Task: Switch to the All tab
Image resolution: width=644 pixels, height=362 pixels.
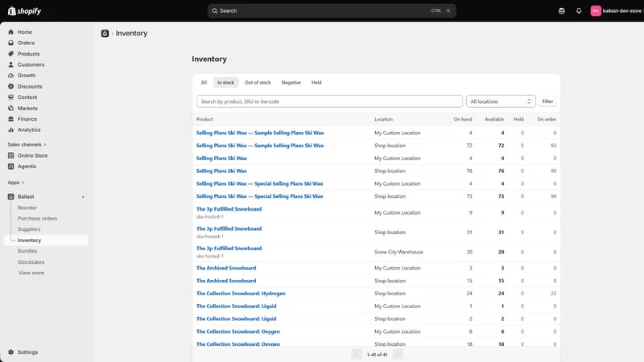Action: tap(204, 83)
